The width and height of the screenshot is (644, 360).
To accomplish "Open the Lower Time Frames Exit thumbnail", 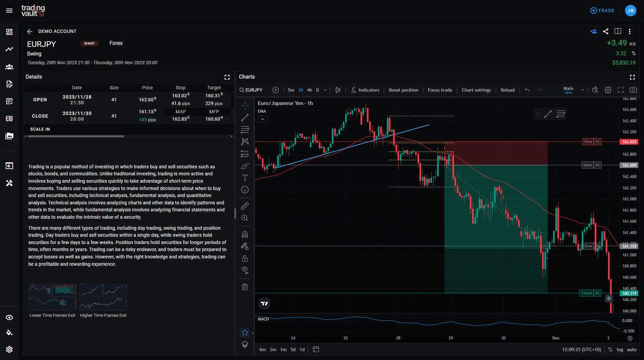I will click(x=52, y=297).
